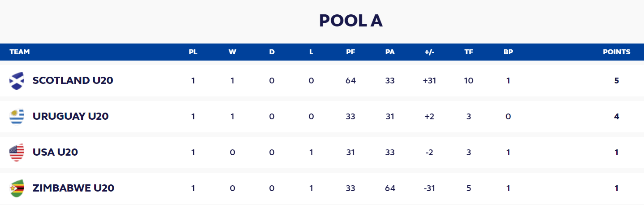
Task: Click the POOL A heading
Action: click(350, 21)
